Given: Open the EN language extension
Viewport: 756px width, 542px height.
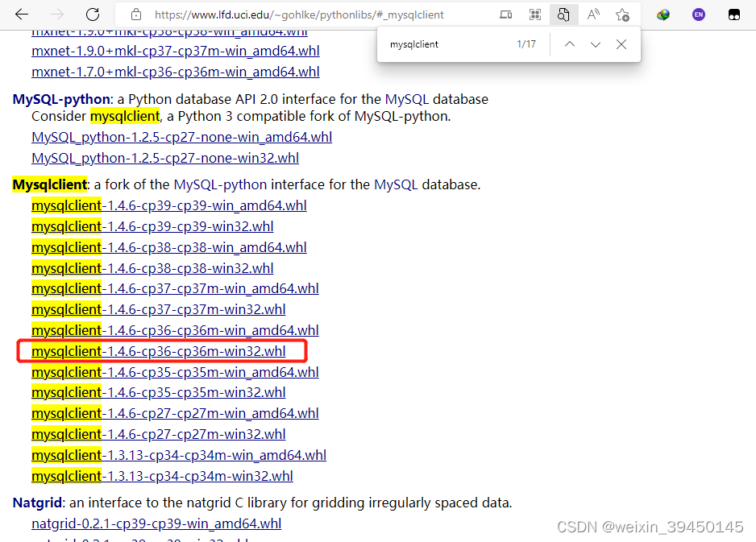Looking at the screenshot, I should (699, 15).
